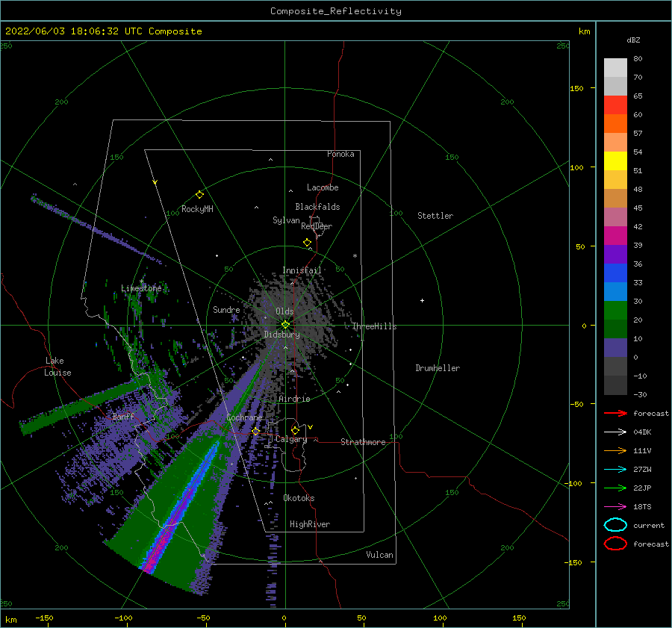Click the Limestone label
Screen dimensions: 672x628
point(141,288)
